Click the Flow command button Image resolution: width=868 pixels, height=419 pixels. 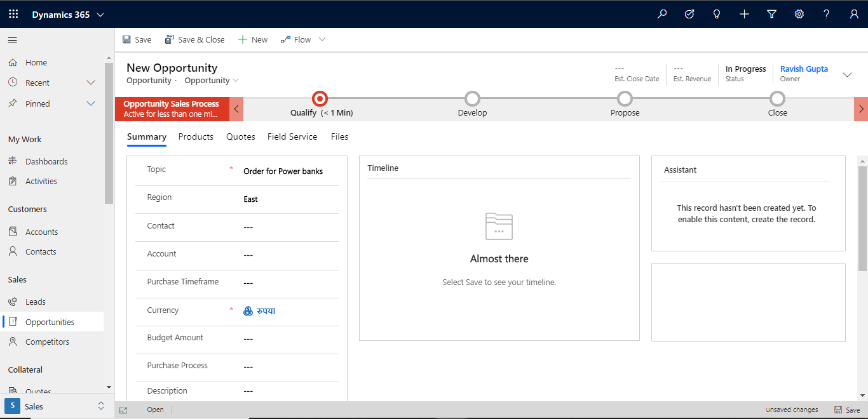(295, 39)
